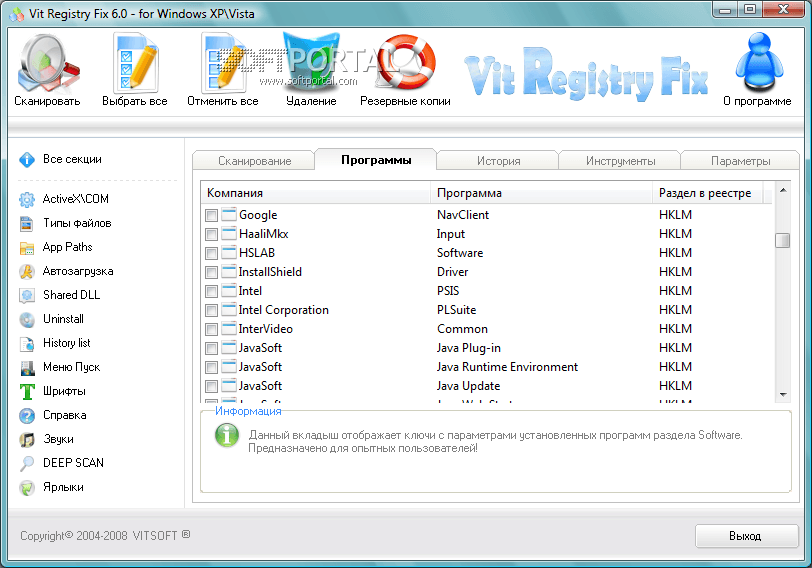812x568 pixels.
Task: Check the InstallShield Driver checkbox
Action: point(211,272)
